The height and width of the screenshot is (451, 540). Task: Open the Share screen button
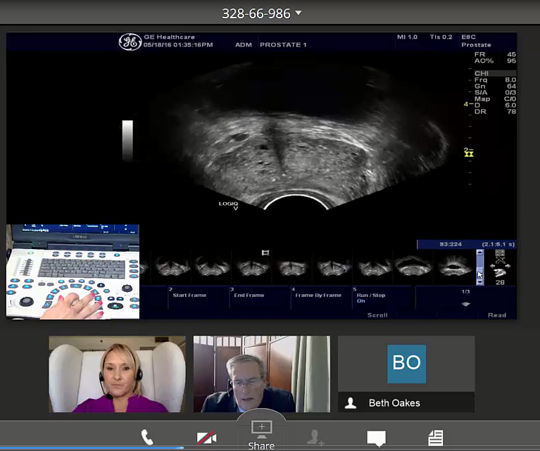click(261, 435)
